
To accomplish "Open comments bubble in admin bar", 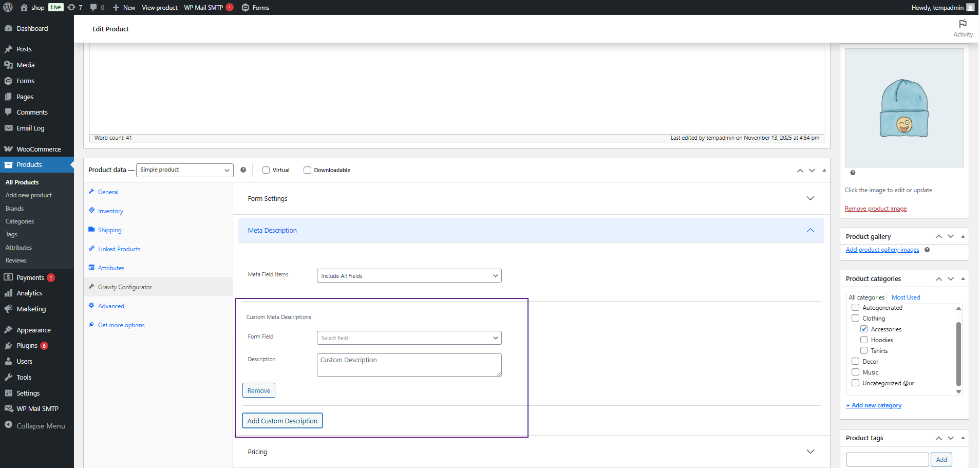I will [x=97, y=7].
